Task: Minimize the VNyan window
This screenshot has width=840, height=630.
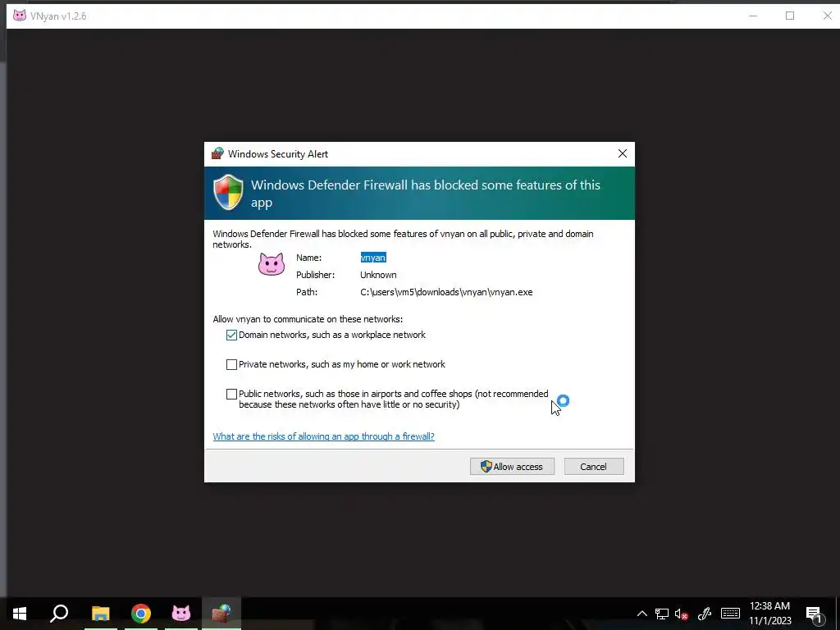Action: tap(753, 16)
